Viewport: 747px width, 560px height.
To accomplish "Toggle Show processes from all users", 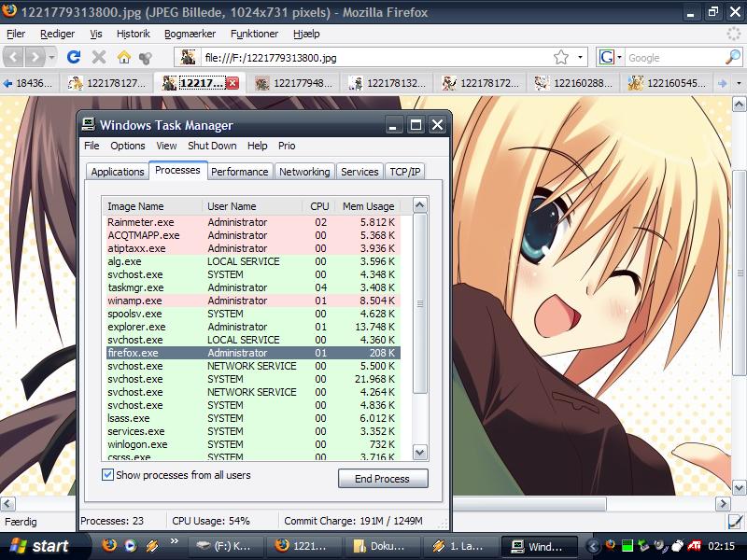I will [108, 475].
